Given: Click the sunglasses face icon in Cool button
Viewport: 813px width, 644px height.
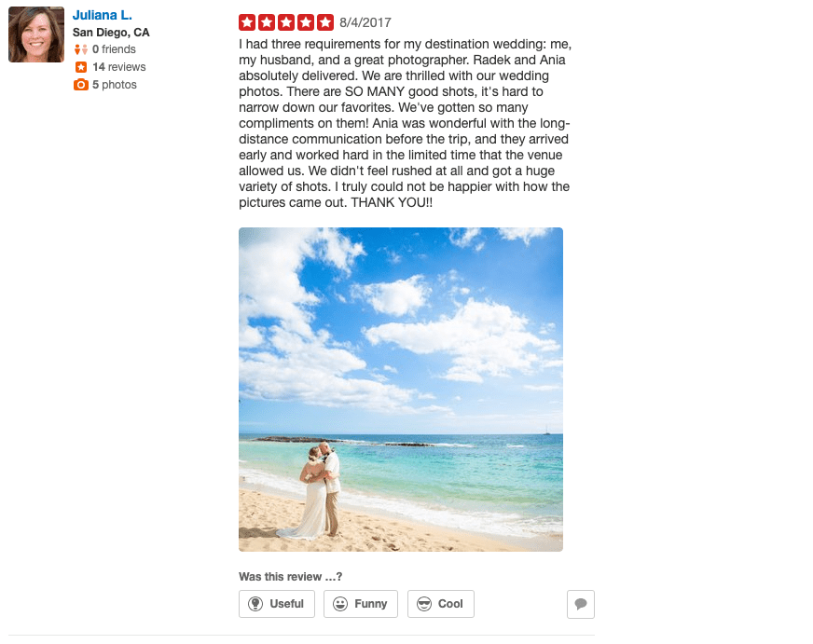Looking at the screenshot, I should click(424, 604).
